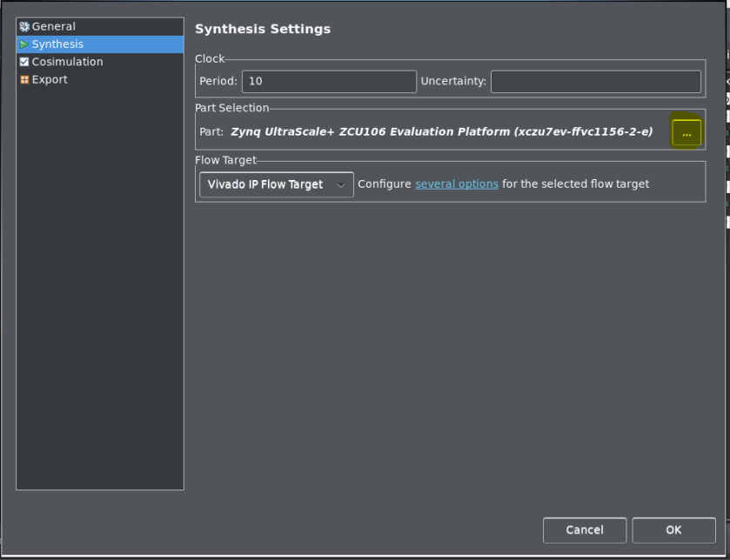Click the orange grid icon beside Export
This screenshot has height=560, width=730.
tap(24, 80)
